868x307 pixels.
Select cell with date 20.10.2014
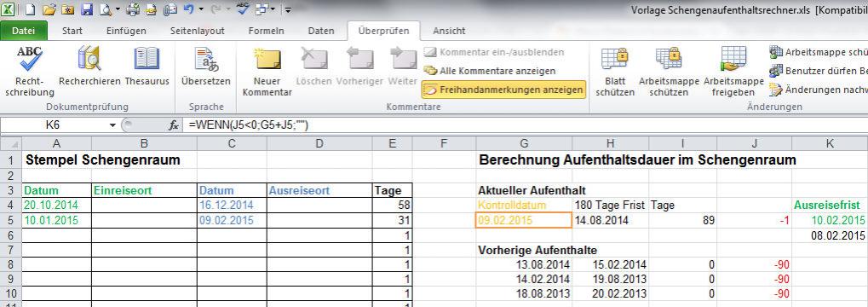pos(56,205)
